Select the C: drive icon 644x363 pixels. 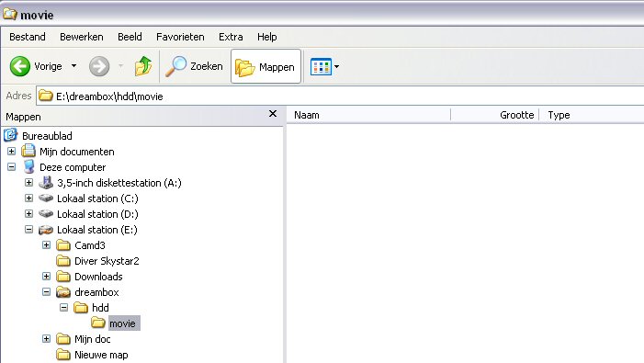point(46,198)
